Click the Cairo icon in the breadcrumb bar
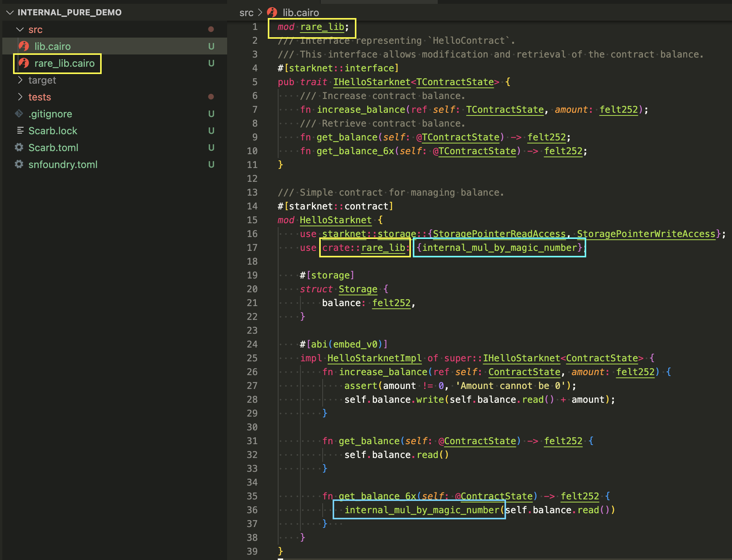732x560 pixels. 272,12
